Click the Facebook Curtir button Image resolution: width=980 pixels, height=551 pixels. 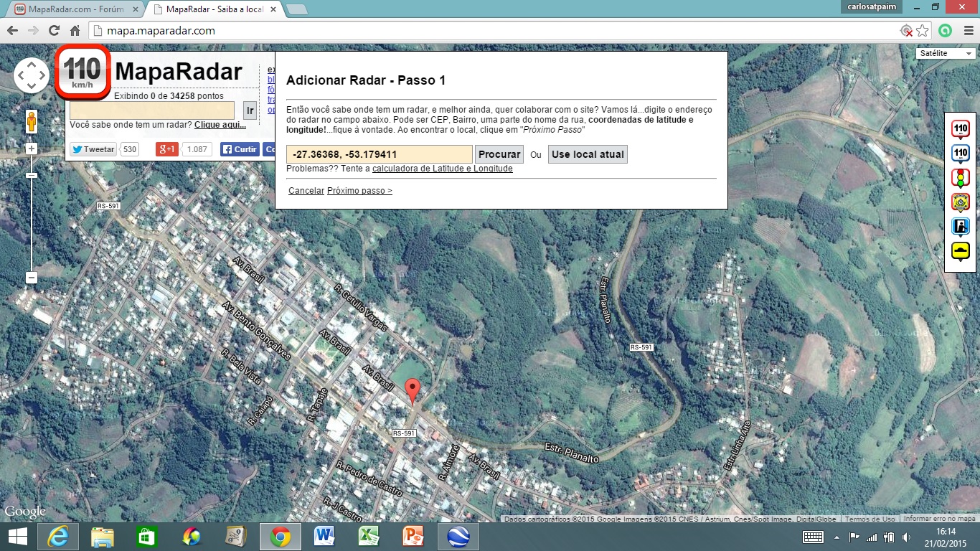click(x=240, y=149)
